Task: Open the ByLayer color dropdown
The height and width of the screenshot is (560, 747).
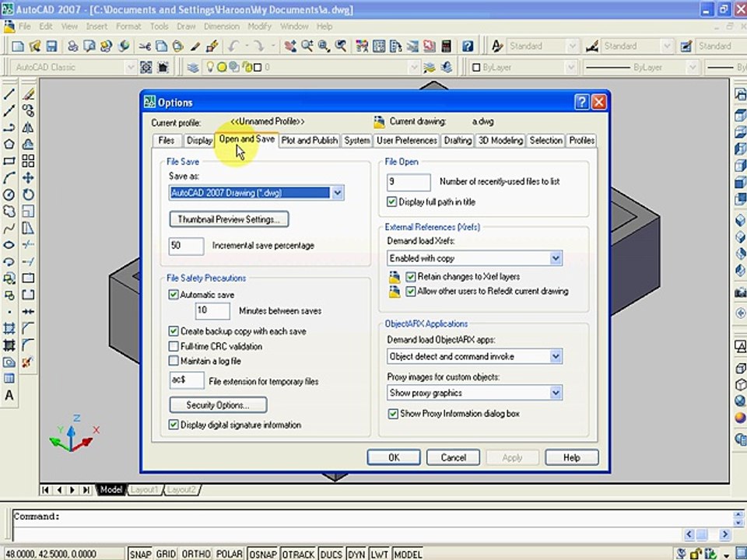Action: 570,68
